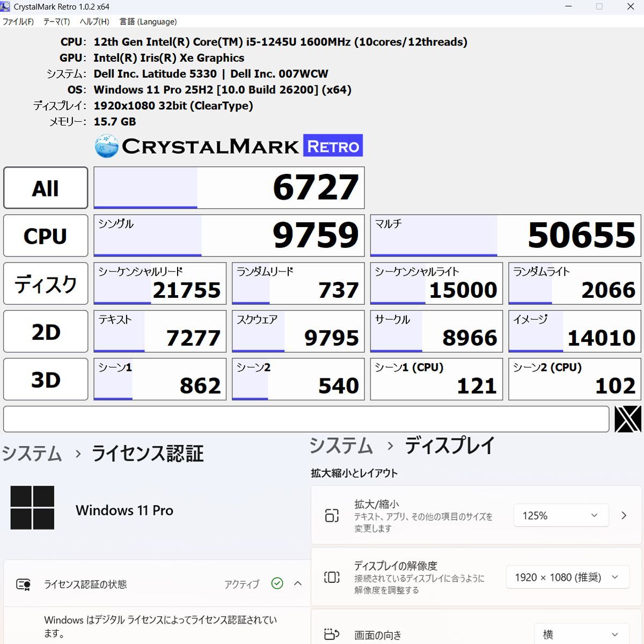Run the 2D benchmark button
The width and height of the screenshot is (644, 644).
(x=46, y=332)
